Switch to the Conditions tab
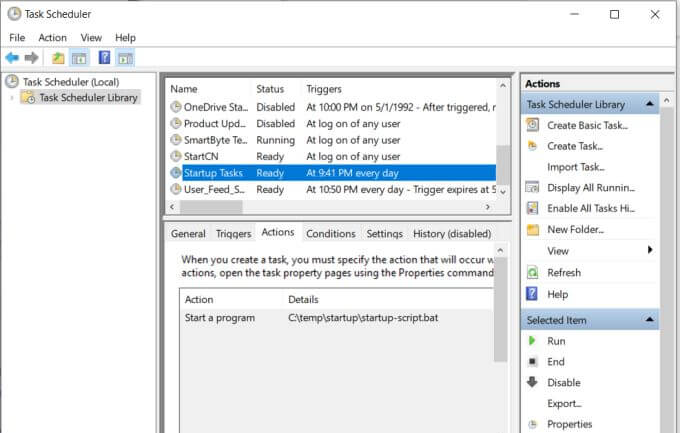 [x=331, y=234]
